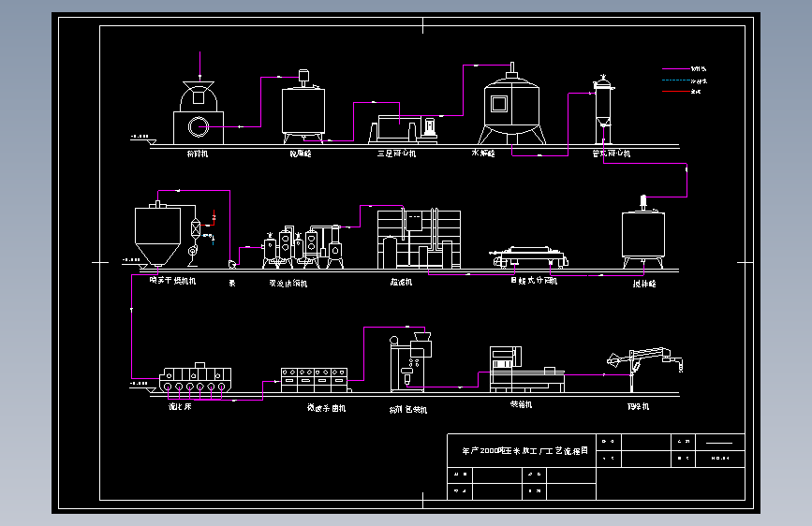Select the 喷雾干燥机 spray dryer cone vessel
The image size is (812, 526).
click(x=157, y=234)
